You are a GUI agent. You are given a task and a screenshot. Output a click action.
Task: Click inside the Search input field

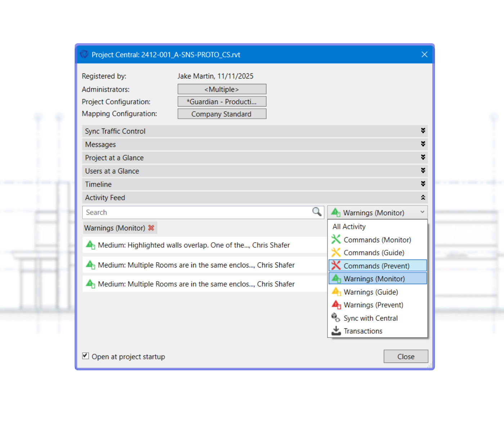click(x=180, y=212)
